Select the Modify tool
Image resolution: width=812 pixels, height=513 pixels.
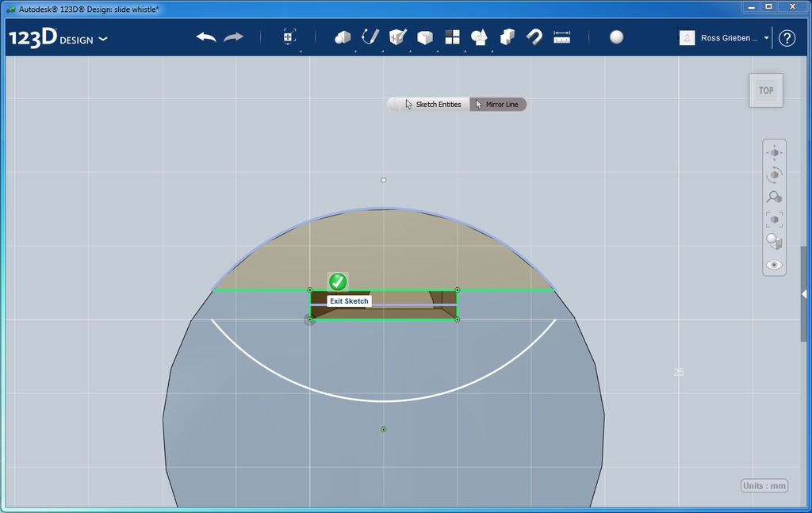pyautogui.click(x=425, y=36)
